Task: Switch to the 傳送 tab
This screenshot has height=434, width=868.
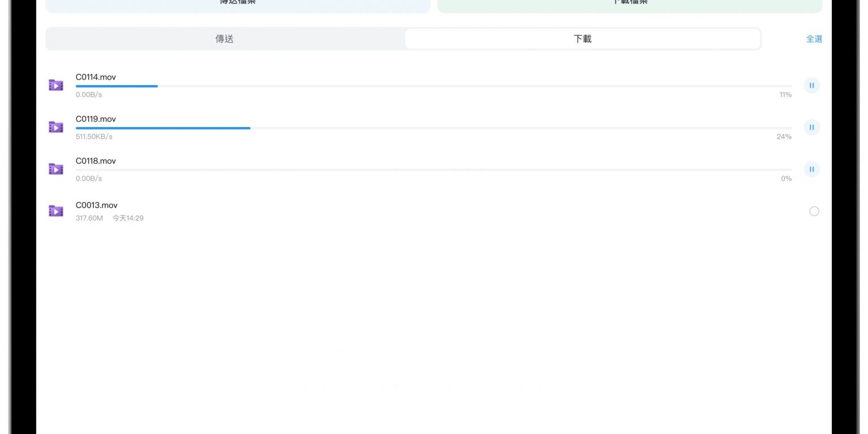Action: click(224, 39)
